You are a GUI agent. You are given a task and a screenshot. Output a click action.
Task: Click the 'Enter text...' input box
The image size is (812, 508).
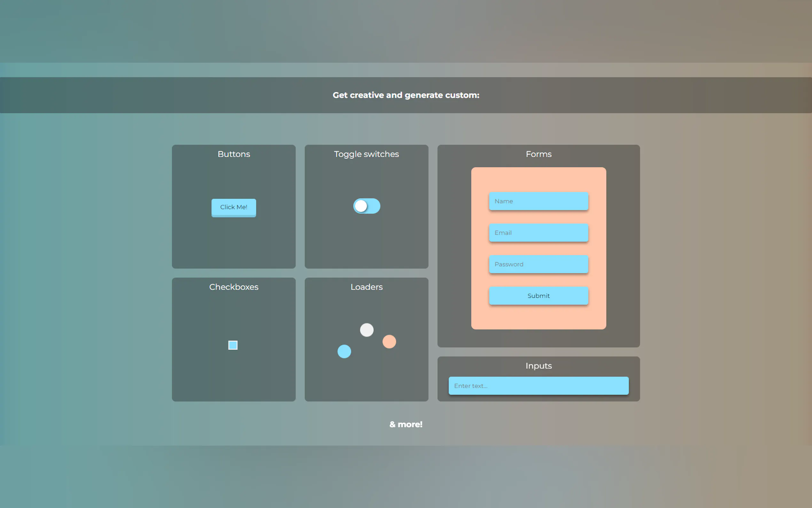click(x=538, y=386)
